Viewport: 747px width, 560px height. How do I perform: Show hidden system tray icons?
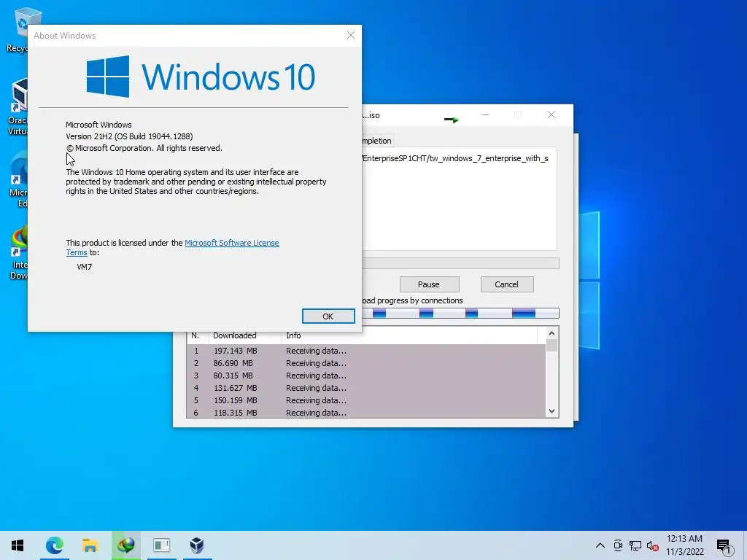click(600, 545)
